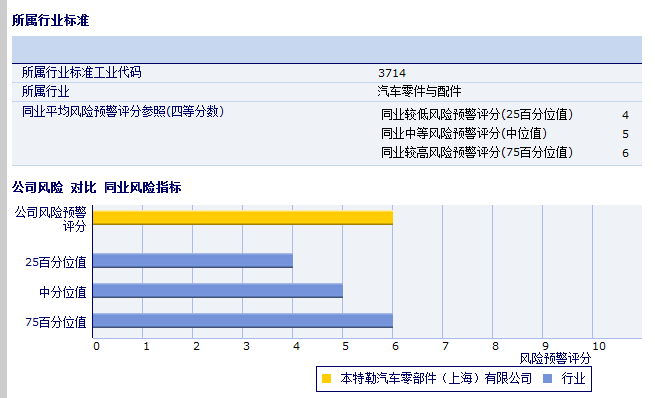Click the 风险预警评分 axis title
The image size is (655, 398).
pos(555,358)
